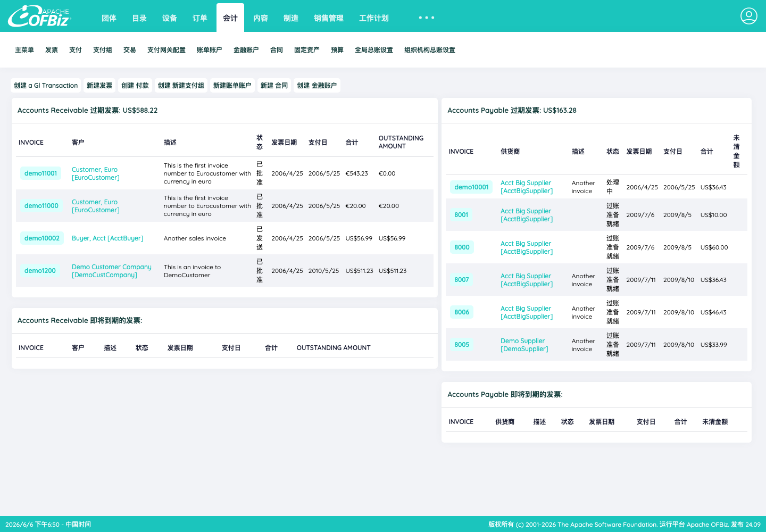766x532 pixels.
Task: Open the 目录 application tab
Action: point(139,18)
